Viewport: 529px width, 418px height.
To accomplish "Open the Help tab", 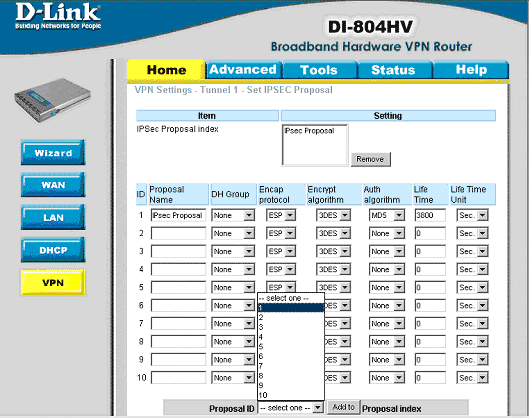I will [x=471, y=70].
